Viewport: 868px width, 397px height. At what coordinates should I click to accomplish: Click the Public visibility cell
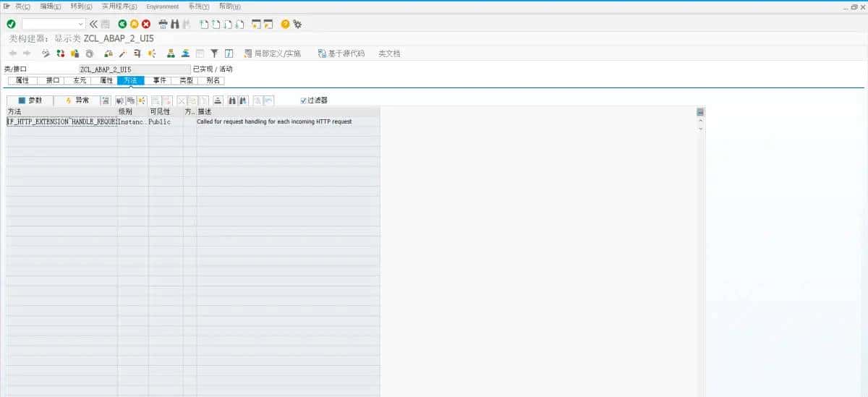click(x=166, y=121)
